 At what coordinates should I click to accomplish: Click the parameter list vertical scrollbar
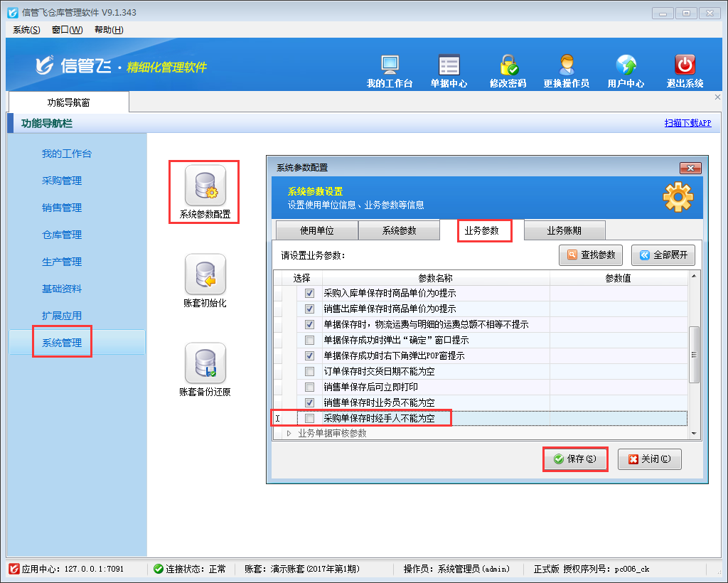pyautogui.click(x=694, y=355)
